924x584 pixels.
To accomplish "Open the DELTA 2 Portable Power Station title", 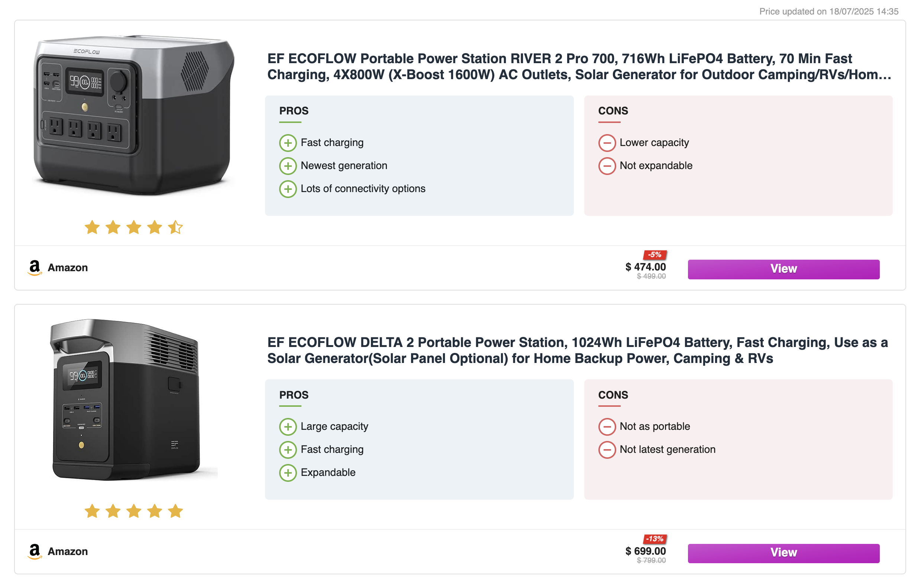I will click(x=578, y=350).
